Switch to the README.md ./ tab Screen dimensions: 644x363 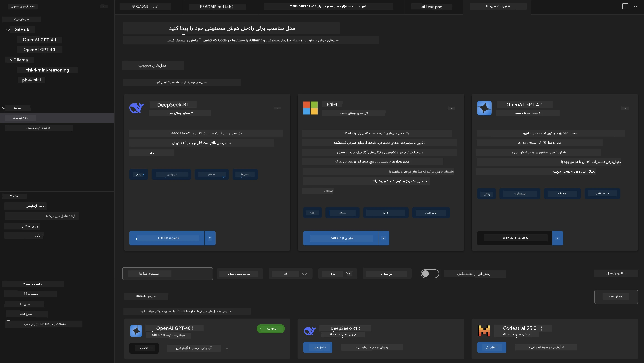point(145,7)
